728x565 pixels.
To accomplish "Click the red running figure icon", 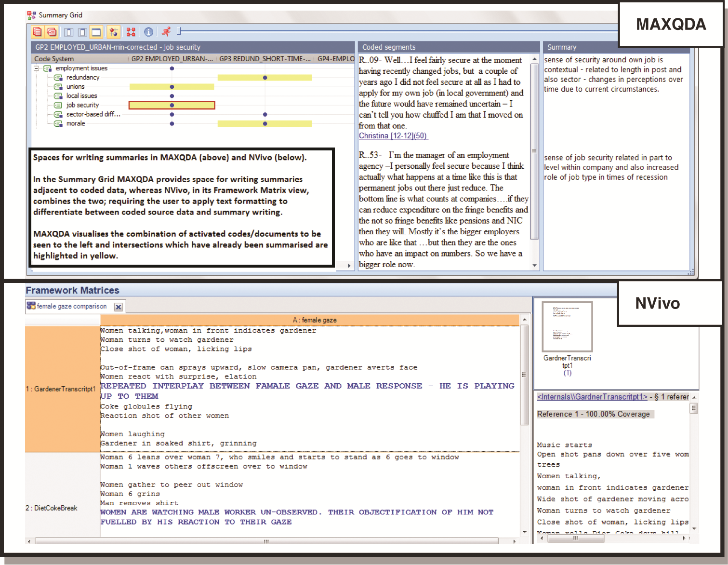I will pos(166,32).
